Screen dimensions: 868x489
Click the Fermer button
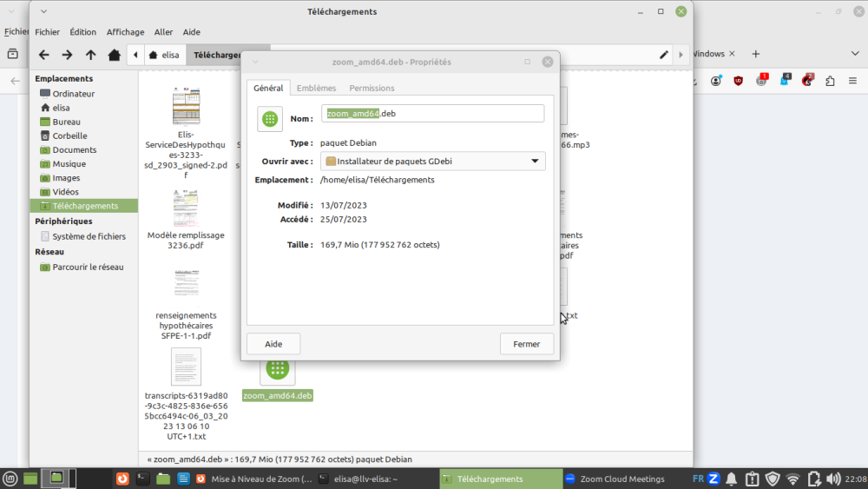click(x=527, y=344)
